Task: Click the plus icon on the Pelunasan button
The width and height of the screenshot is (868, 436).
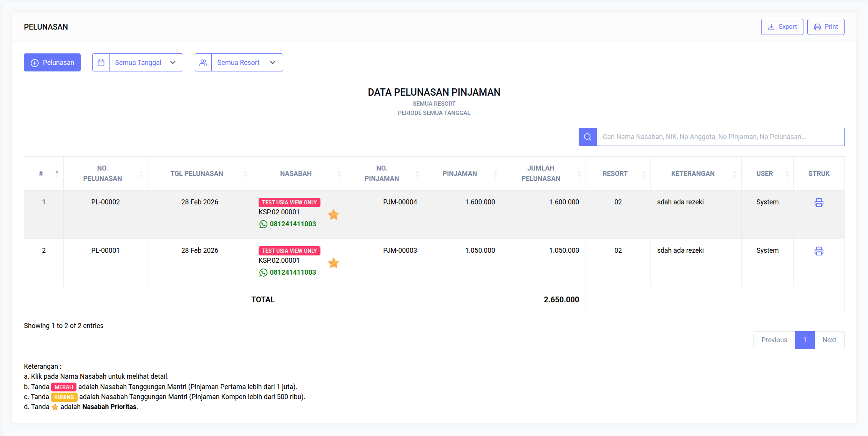Action: point(35,62)
